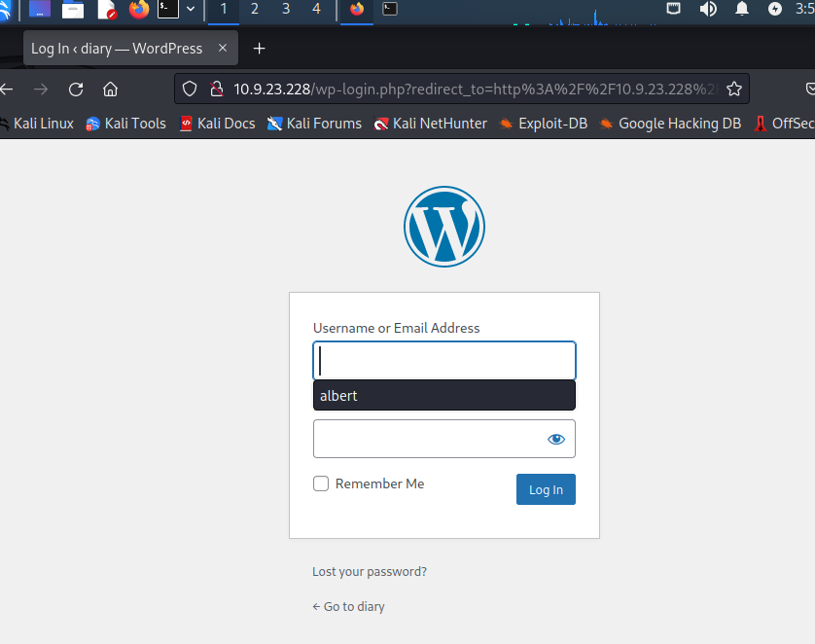This screenshot has width=815, height=644.
Task: Launch Firefox from the panel launcher
Action: pyautogui.click(x=139, y=9)
